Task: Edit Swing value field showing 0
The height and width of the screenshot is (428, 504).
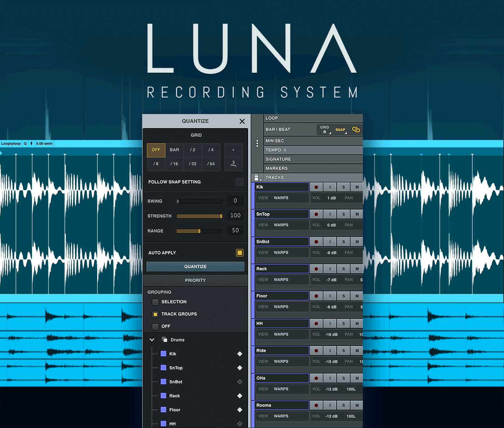Action: point(235,201)
